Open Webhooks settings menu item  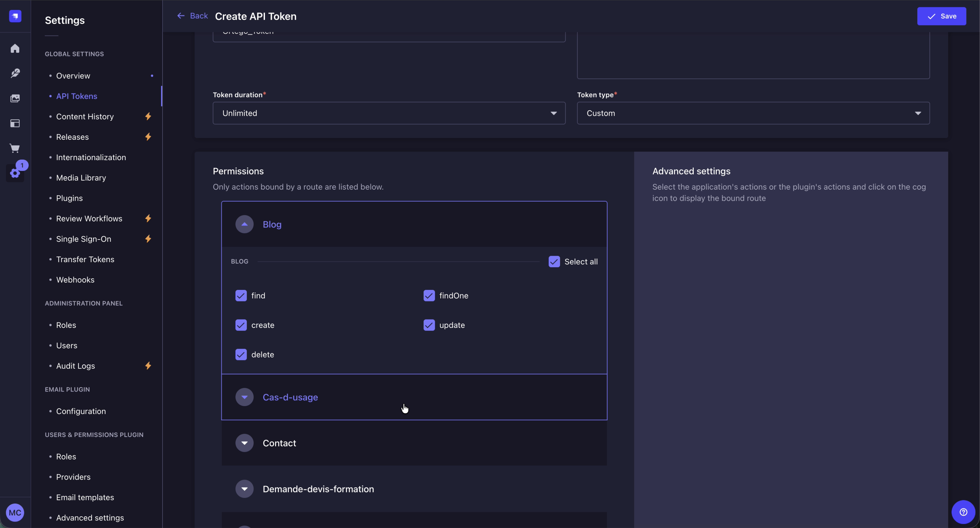tap(75, 279)
